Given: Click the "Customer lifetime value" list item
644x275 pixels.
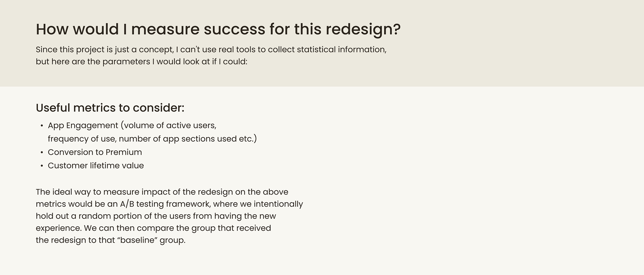Looking at the screenshot, I should pyautogui.click(x=96, y=166).
